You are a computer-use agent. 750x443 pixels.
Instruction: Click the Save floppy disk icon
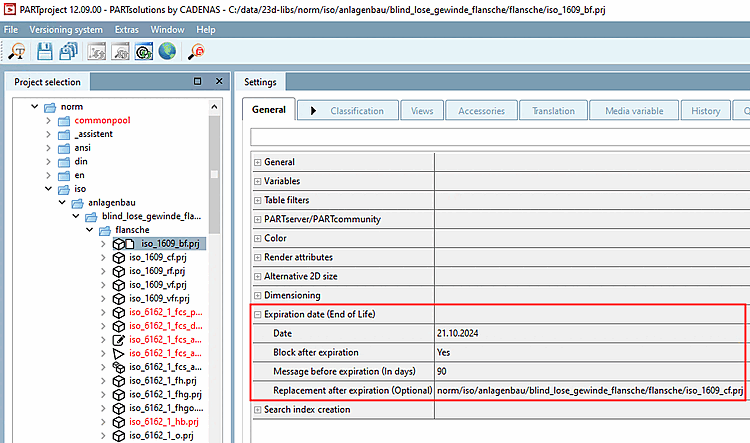point(45,50)
